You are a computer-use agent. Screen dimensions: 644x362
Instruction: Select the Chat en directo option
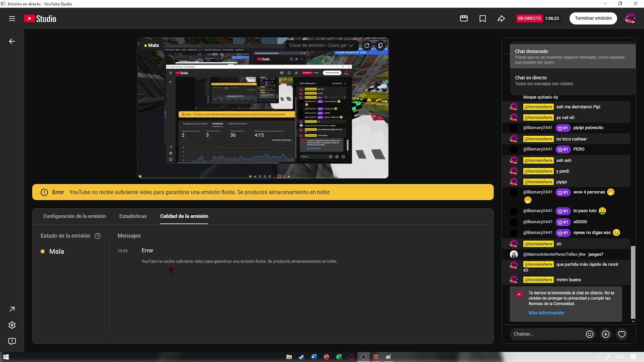pyautogui.click(x=572, y=81)
